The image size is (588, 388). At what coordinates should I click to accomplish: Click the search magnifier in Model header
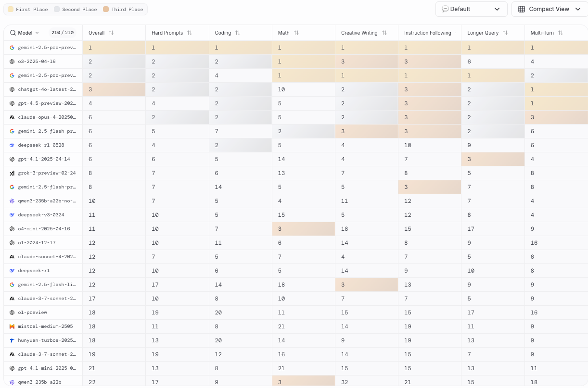pyautogui.click(x=13, y=33)
